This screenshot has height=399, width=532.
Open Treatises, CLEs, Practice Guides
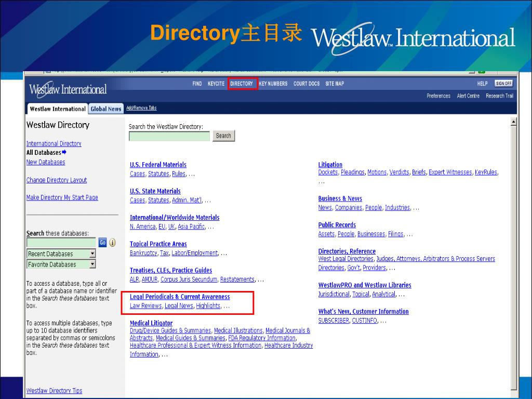click(171, 270)
